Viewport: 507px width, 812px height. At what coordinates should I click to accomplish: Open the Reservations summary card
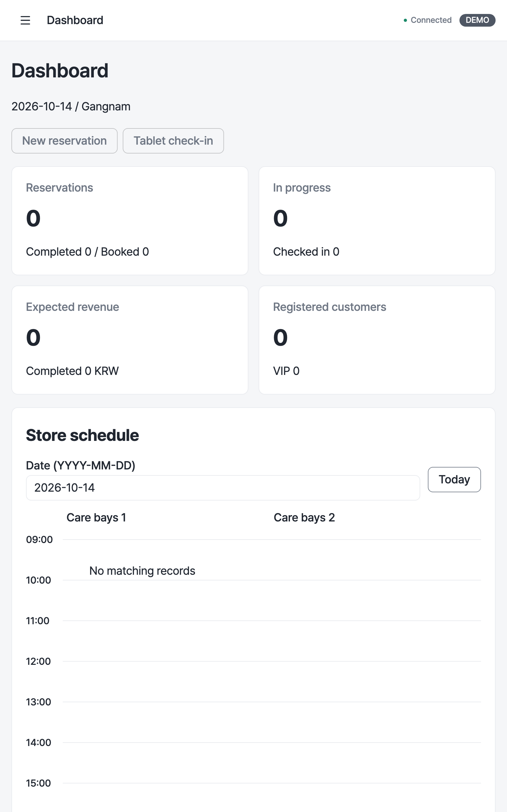[130, 221]
